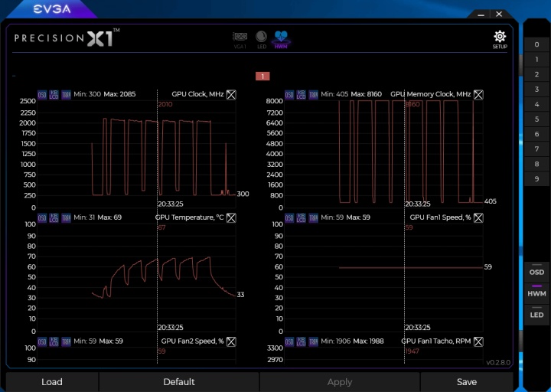
Task: Select the HWM heart monitor icon
Action: [281, 40]
